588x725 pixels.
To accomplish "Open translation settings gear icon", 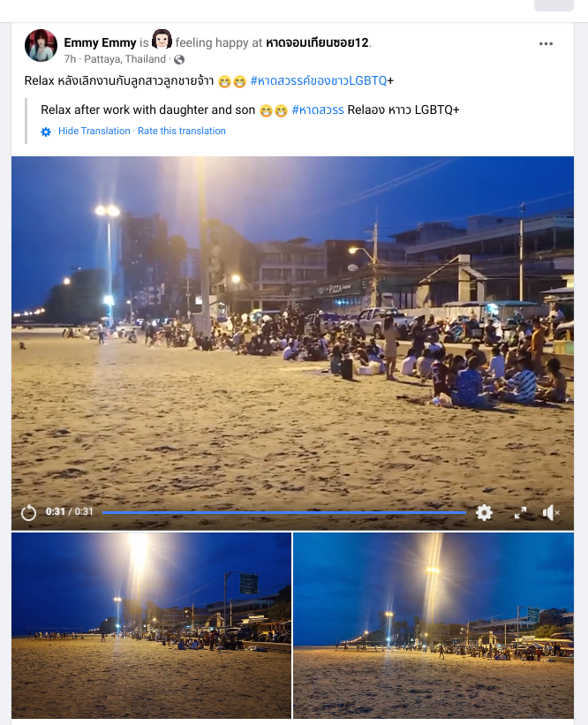I will click(46, 132).
